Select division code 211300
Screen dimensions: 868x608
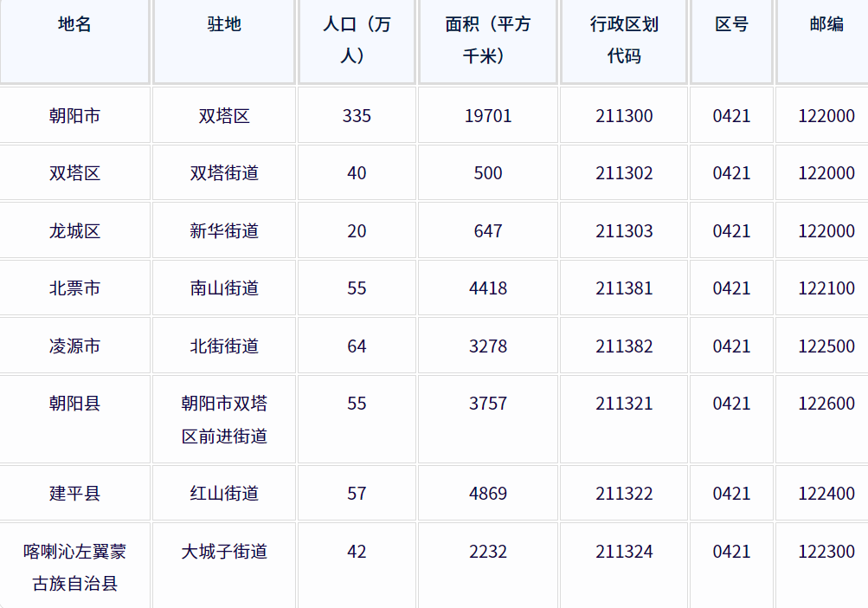tap(624, 115)
